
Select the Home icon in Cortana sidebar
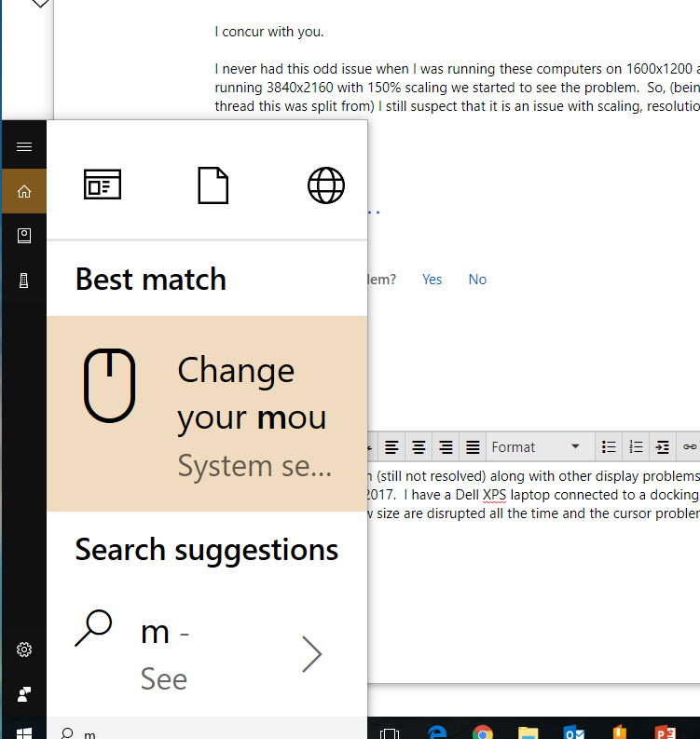[24, 191]
